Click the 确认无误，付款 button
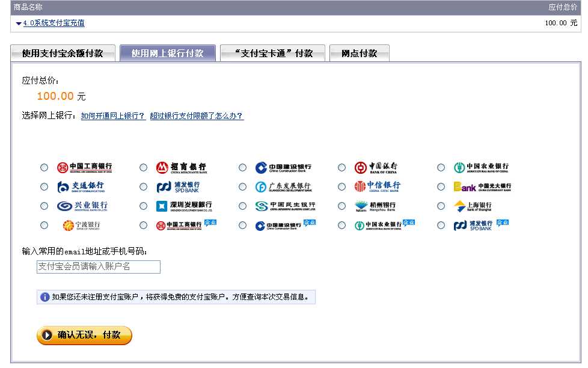588x368 pixels. click(x=84, y=336)
